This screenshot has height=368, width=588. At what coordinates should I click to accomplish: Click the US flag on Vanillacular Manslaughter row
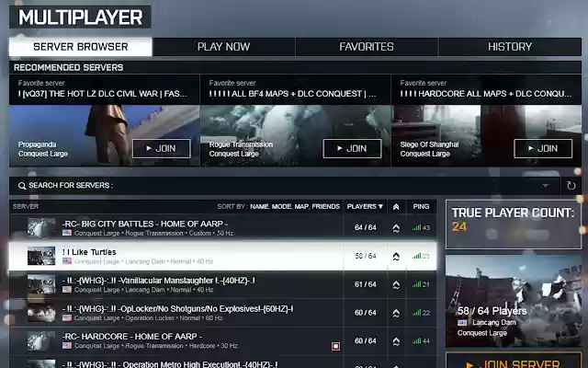pyautogui.click(x=67, y=290)
